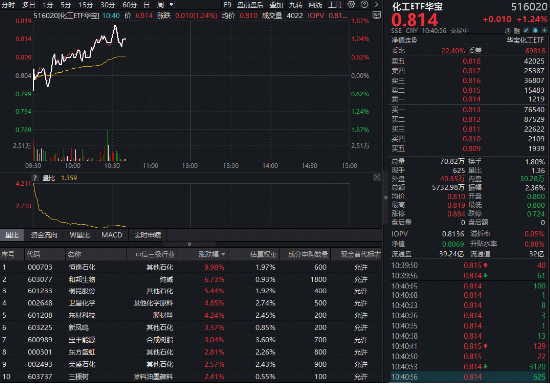
Task: Click the sell-five price 0.818
Action: click(x=471, y=61)
